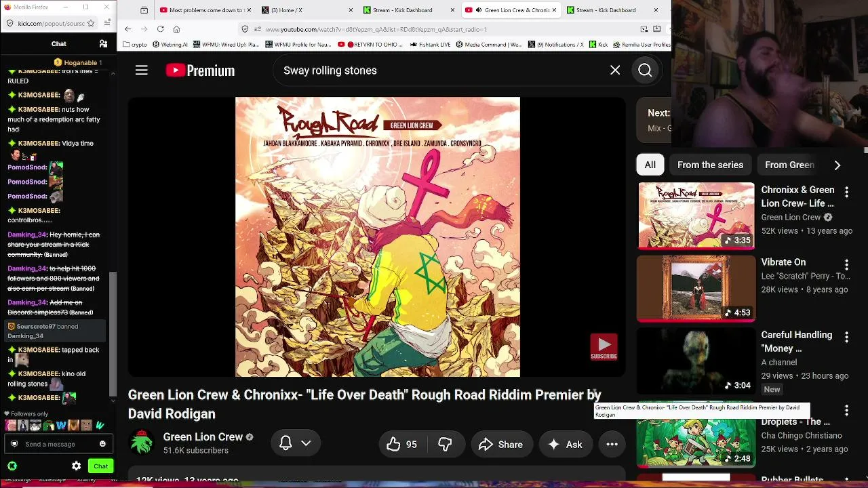Viewport: 868px width, 488px height.
Task: Select the 'From the series' chip
Action: 710,165
